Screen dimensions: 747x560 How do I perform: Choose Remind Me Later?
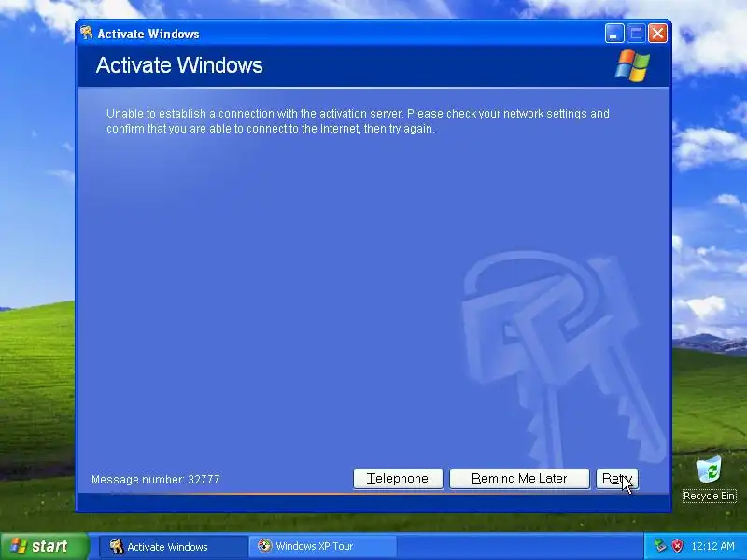519,479
